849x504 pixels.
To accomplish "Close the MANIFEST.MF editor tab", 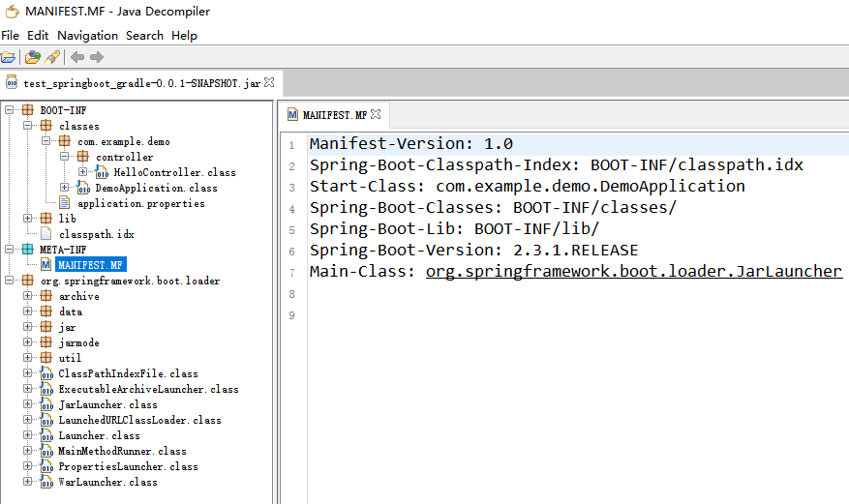I will [376, 115].
